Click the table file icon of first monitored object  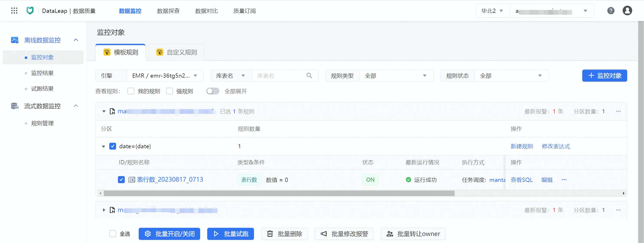pyautogui.click(x=112, y=112)
